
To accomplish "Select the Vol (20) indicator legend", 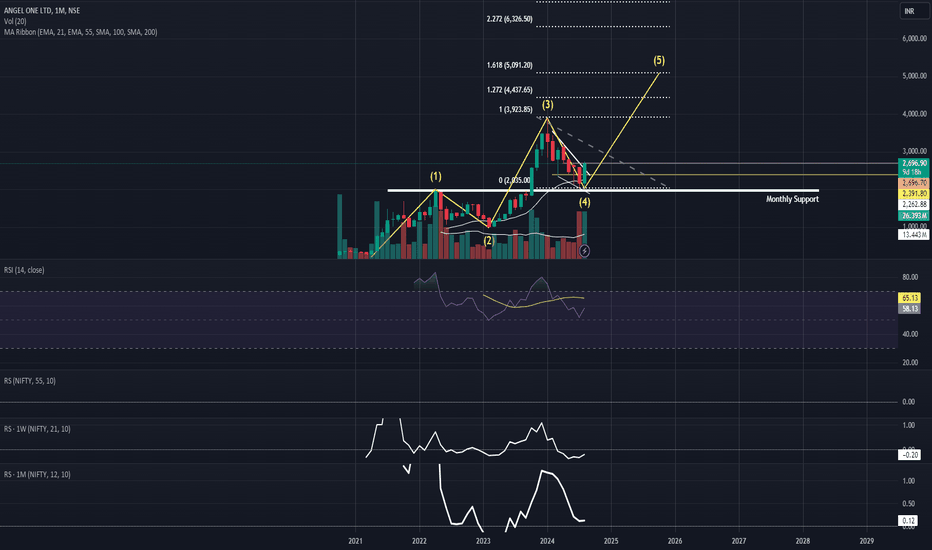I will point(15,21).
